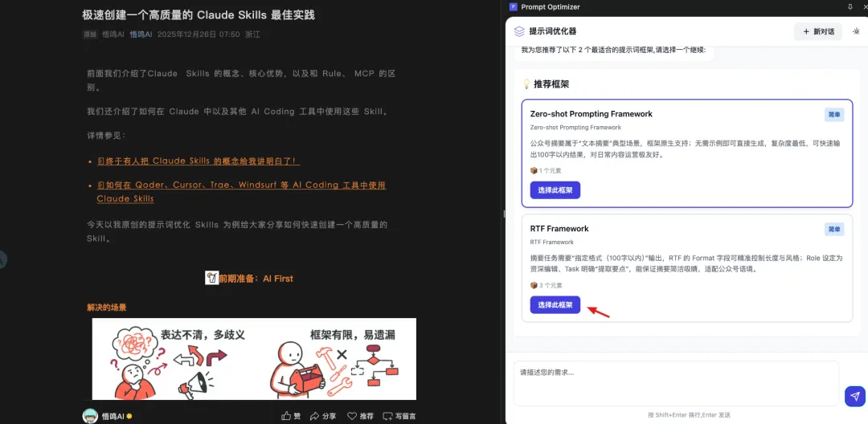Close the Prompt Optimizer side panel

click(864, 6)
